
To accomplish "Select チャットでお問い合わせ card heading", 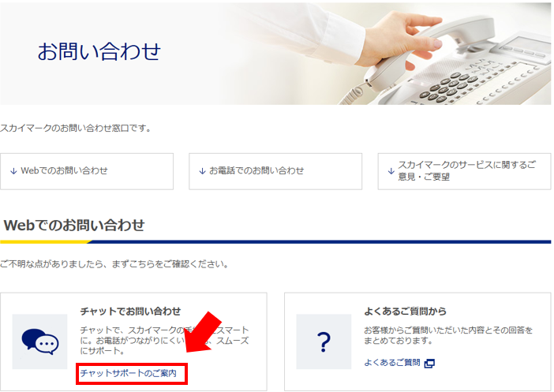I will click(x=130, y=311).
